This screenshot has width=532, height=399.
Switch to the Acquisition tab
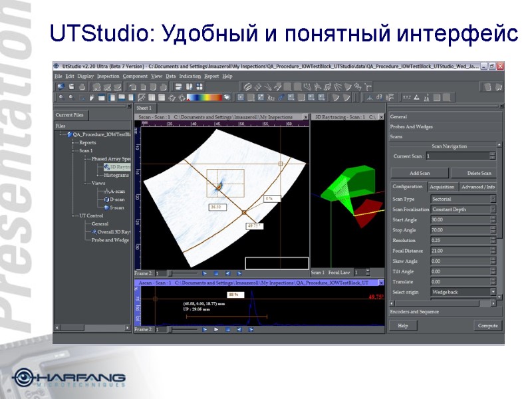[442, 188]
